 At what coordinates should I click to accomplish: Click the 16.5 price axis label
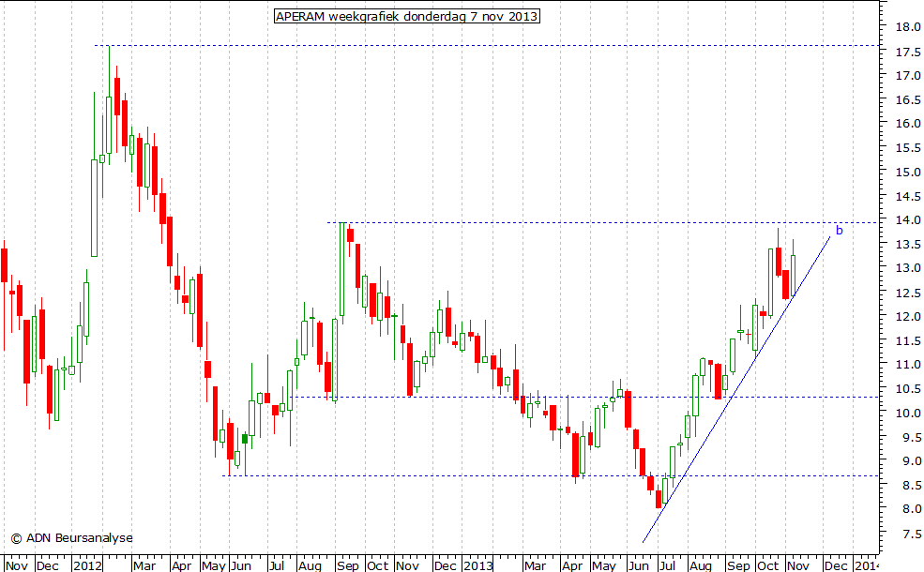908,99
